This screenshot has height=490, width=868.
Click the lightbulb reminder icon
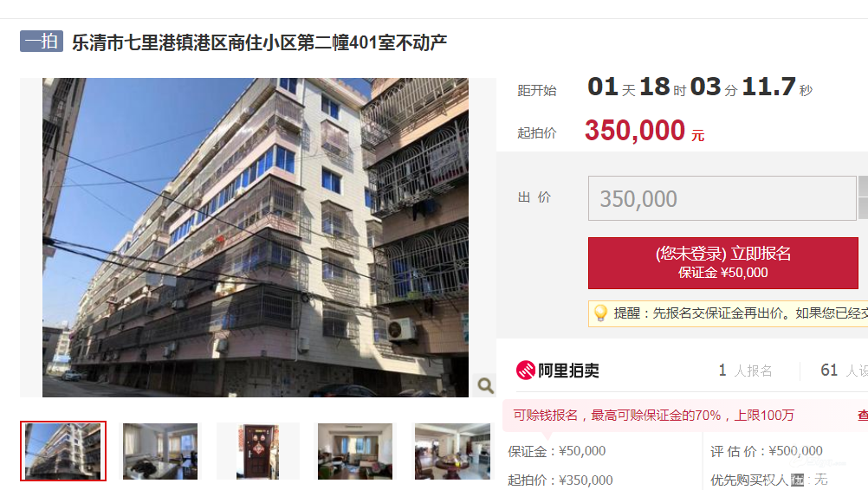[600, 313]
